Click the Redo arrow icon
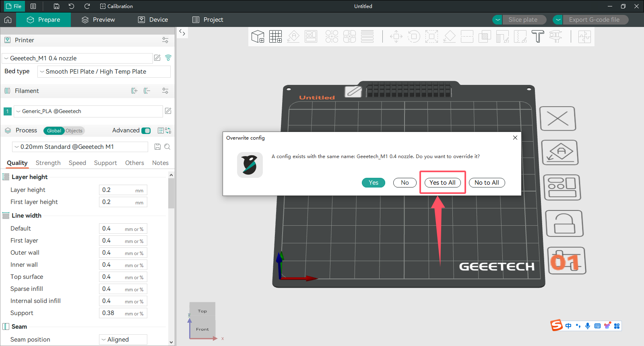Screen dimensions: 644x346 pos(87,6)
